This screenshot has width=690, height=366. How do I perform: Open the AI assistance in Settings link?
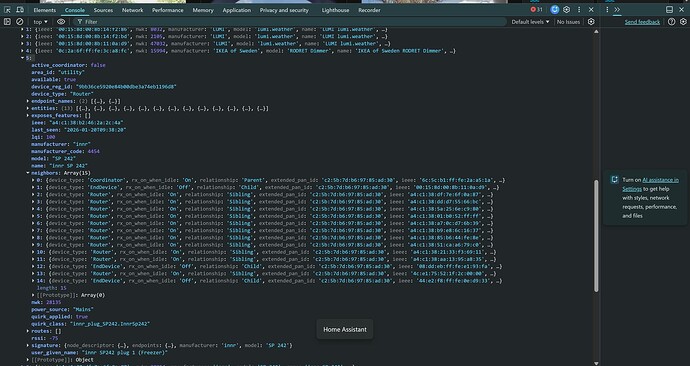click(650, 184)
